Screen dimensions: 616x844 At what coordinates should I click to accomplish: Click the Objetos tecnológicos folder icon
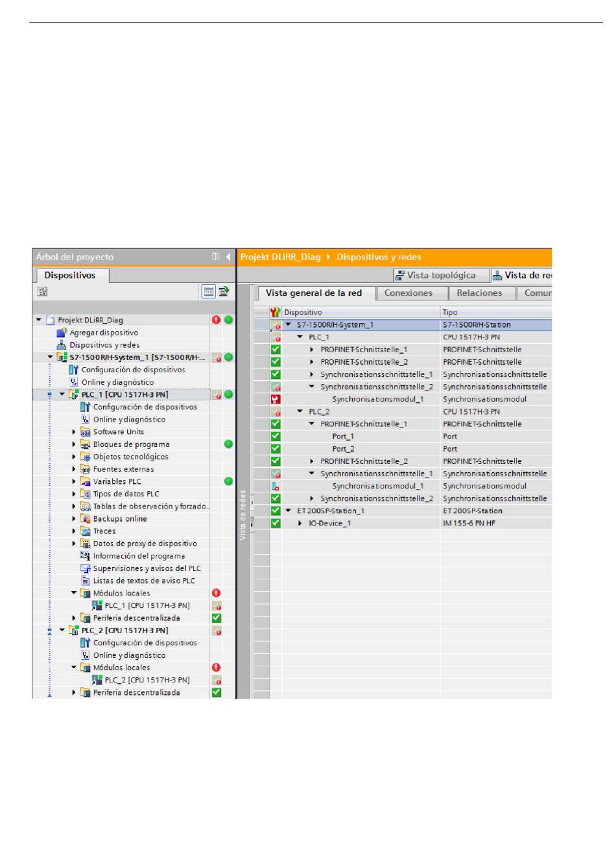[86, 457]
